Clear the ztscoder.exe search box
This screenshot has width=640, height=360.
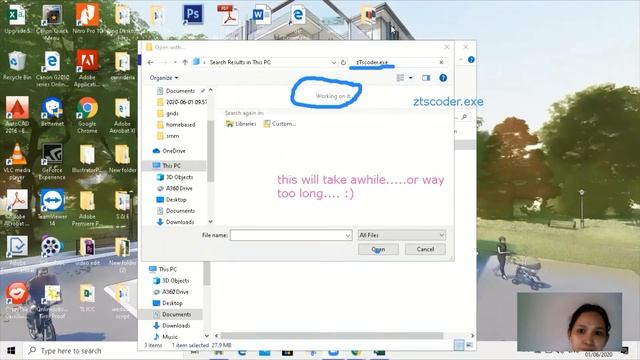coord(441,62)
